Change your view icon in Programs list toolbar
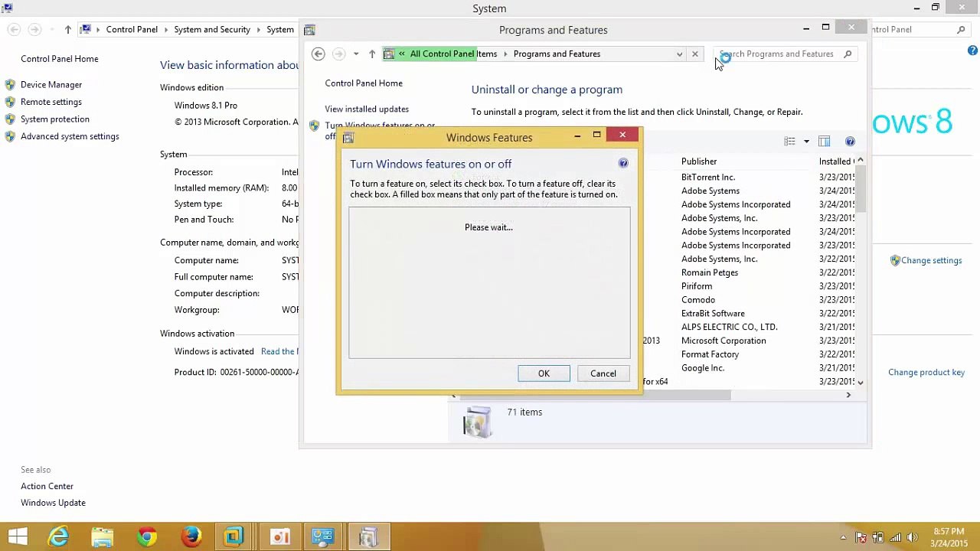980x551 pixels. 789,141
